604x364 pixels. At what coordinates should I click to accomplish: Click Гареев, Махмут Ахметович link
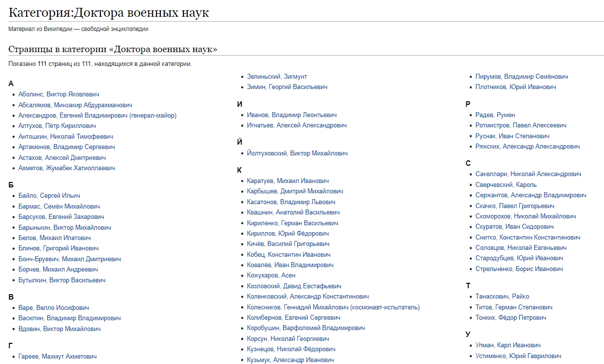(58, 357)
